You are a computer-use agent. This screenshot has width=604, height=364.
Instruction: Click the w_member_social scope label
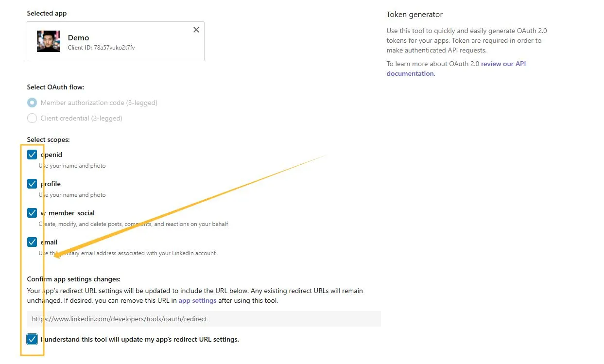pos(68,212)
